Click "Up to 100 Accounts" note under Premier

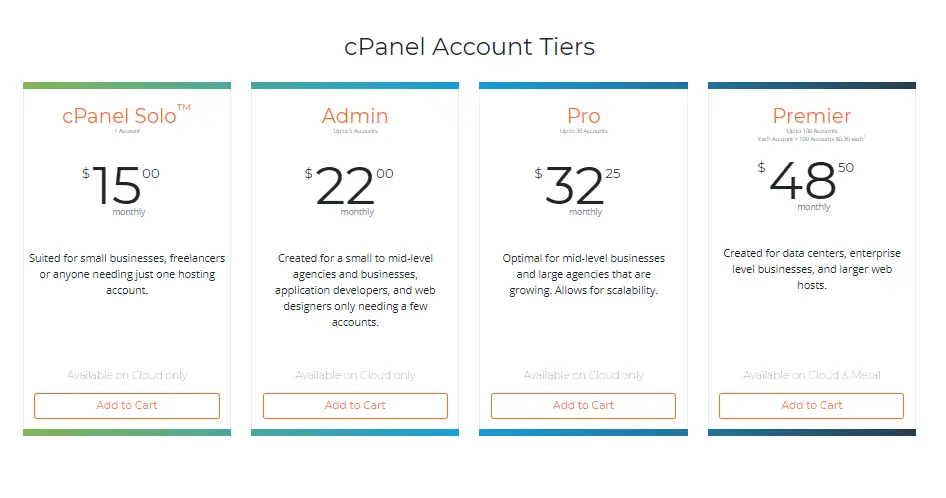(x=811, y=131)
